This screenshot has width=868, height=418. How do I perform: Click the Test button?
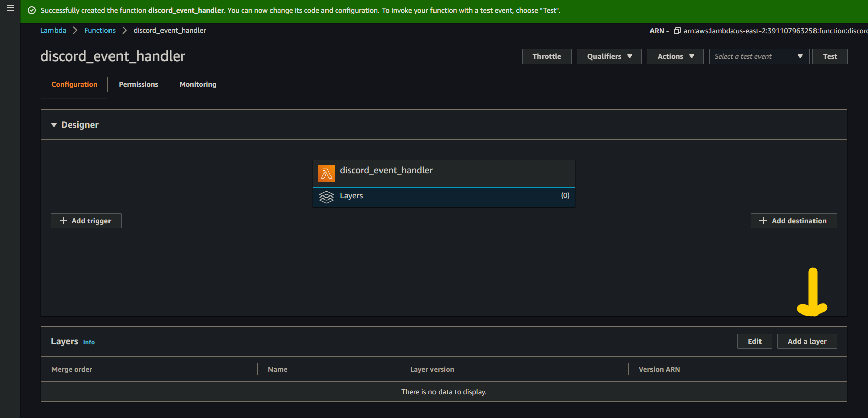[830, 56]
